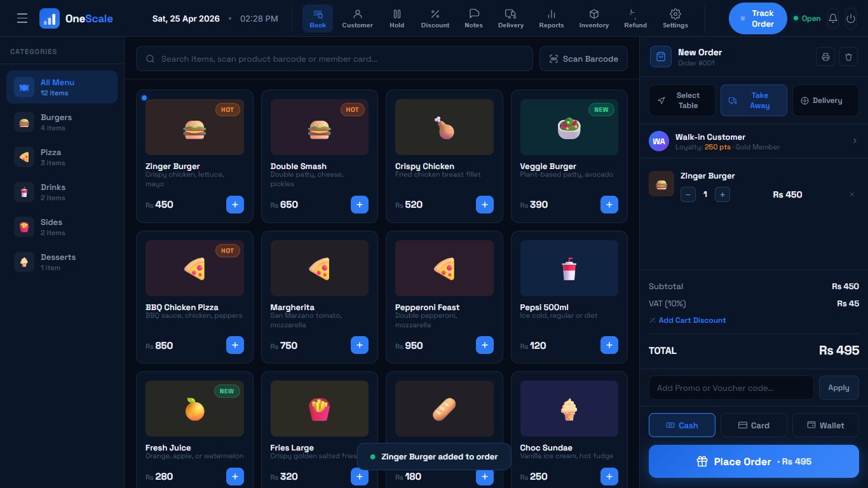Open Notes from top bar

point(473,18)
